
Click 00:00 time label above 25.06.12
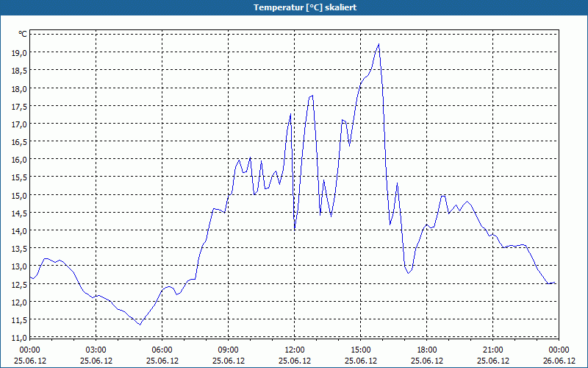(30, 350)
